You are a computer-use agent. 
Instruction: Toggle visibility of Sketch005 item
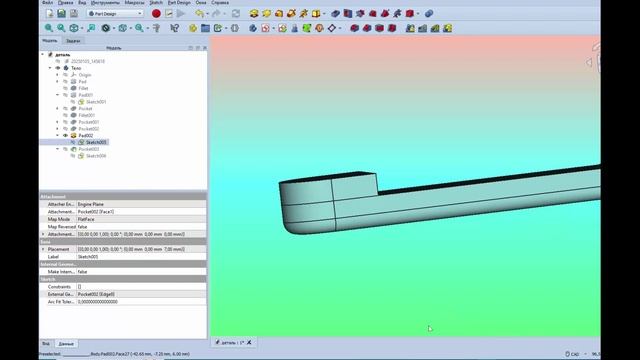point(73,142)
